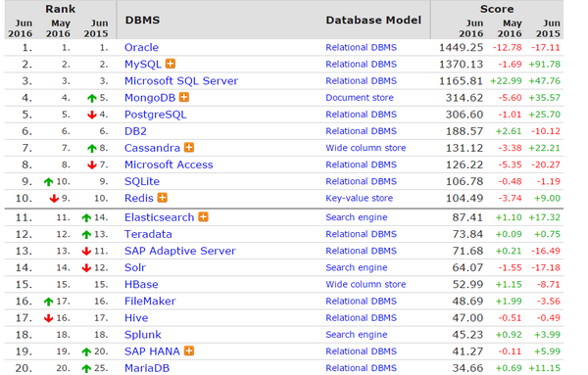Select MariaDB's score 34.66
This screenshot has height=375, width=588.
click(467, 368)
